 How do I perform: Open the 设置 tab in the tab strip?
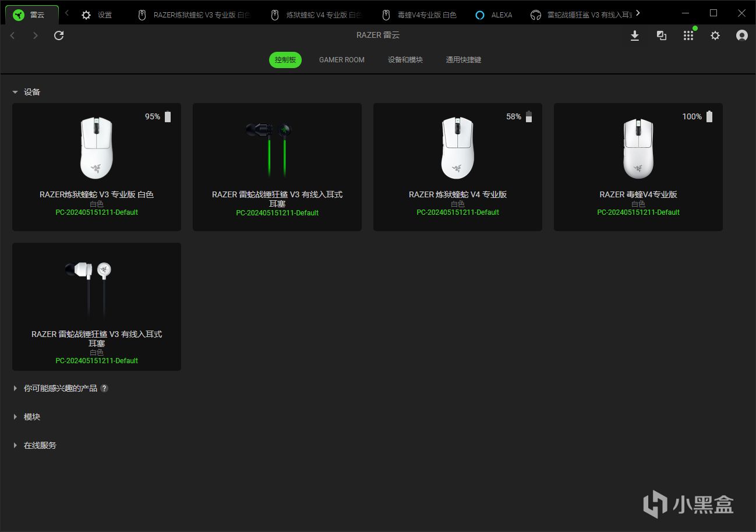click(97, 15)
